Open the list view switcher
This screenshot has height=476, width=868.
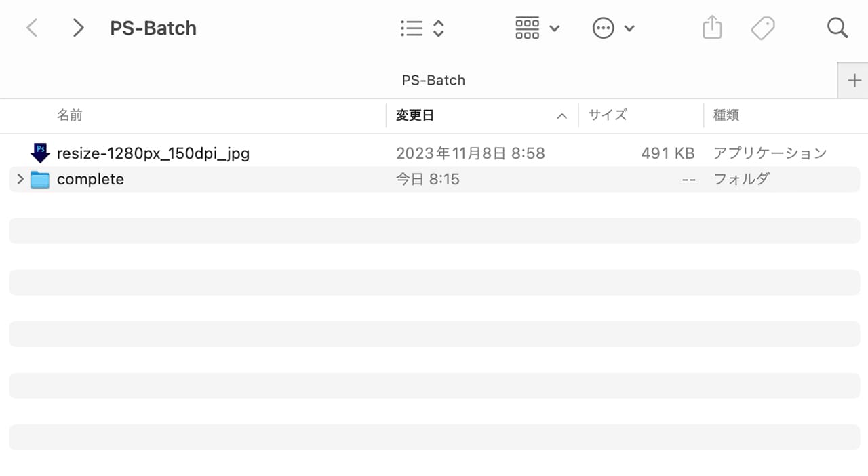click(x=422, y=28)
